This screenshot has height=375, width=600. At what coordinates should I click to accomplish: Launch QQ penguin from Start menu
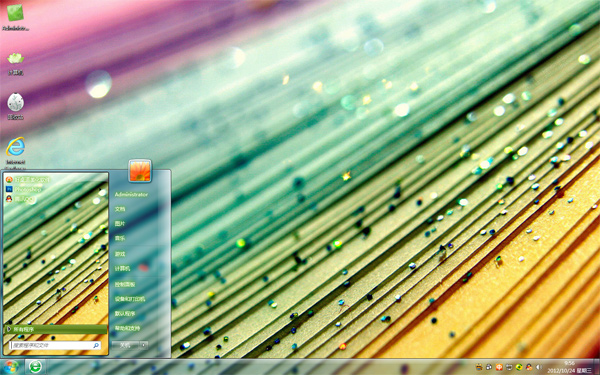point(21,199)
